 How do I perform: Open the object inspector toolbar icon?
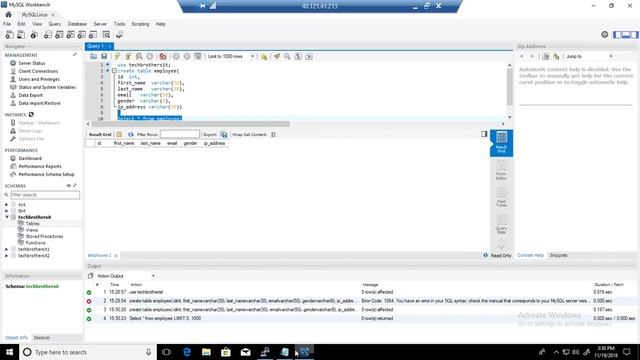(34, 35)
